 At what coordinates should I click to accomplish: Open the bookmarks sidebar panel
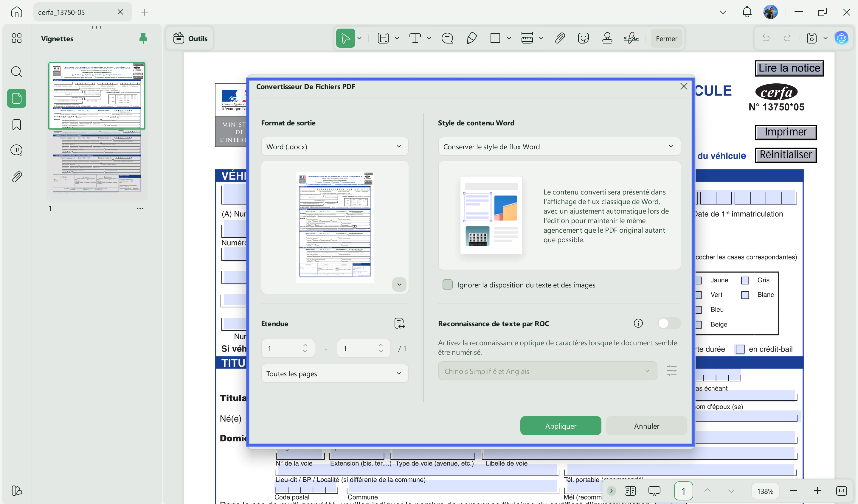16,125
